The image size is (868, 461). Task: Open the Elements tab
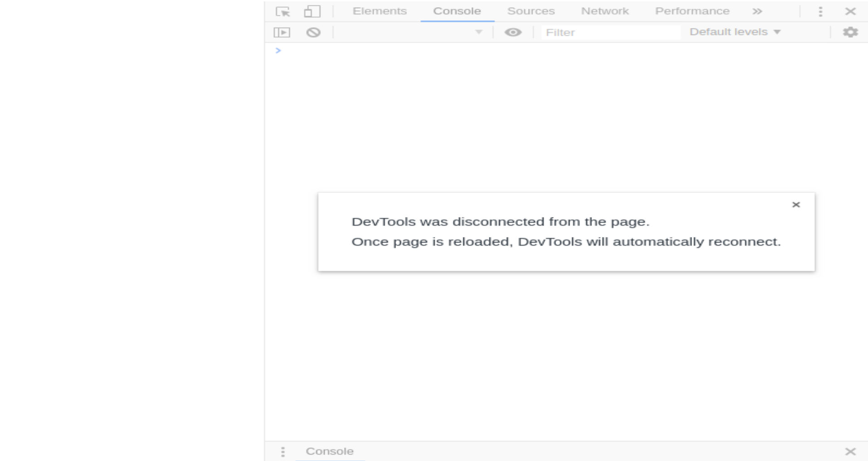(x=380, y=11)
